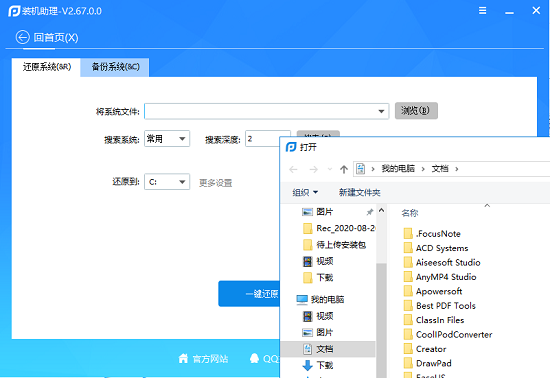Select the Creator folder
Screen dimensions: 550x378
[425, 349]
